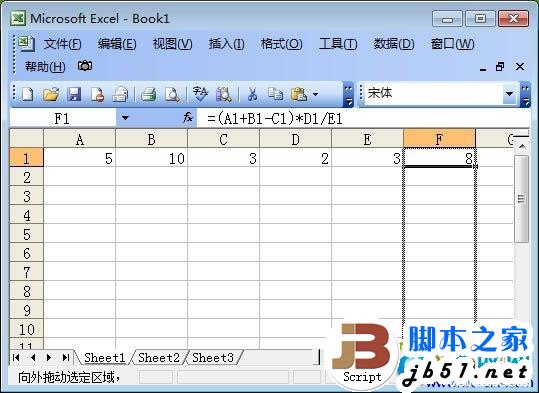Open the 编辑(E) menu
Image resolution: width=539 pixels, height=393 pixels.
click(x=117, y=44)
